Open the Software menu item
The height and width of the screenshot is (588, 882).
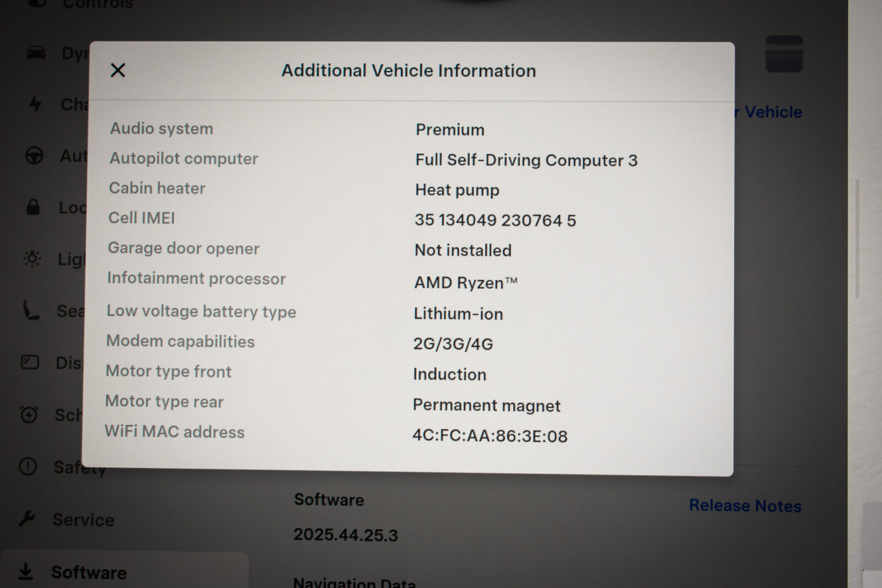[x=88, y=572]
